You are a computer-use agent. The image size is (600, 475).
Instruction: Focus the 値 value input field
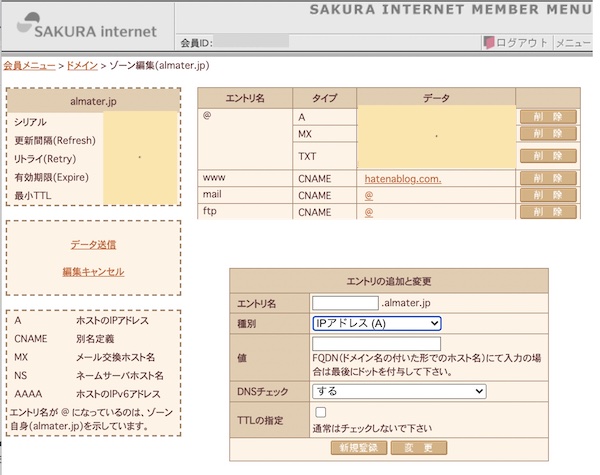coord(376,343)
